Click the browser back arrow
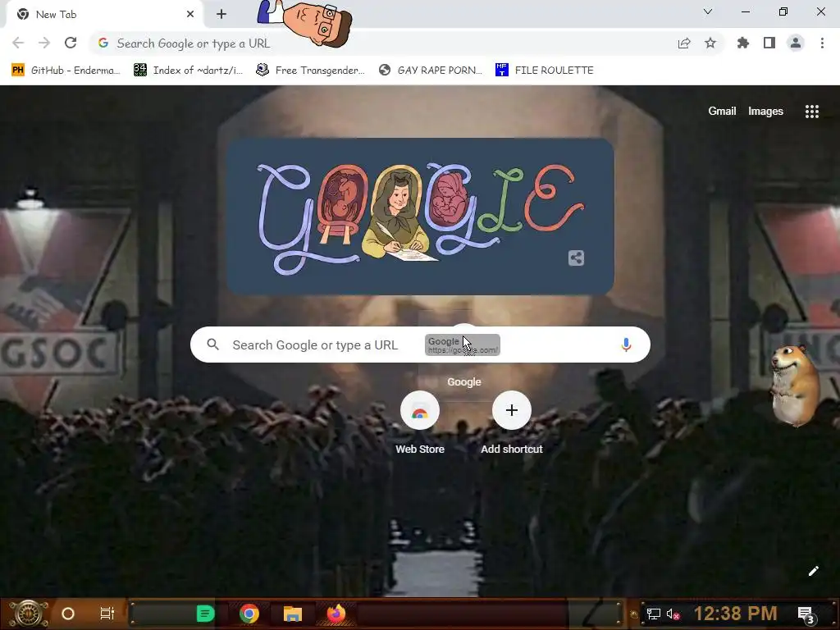This screenshot has width=840, height=630. pos(18,43)
